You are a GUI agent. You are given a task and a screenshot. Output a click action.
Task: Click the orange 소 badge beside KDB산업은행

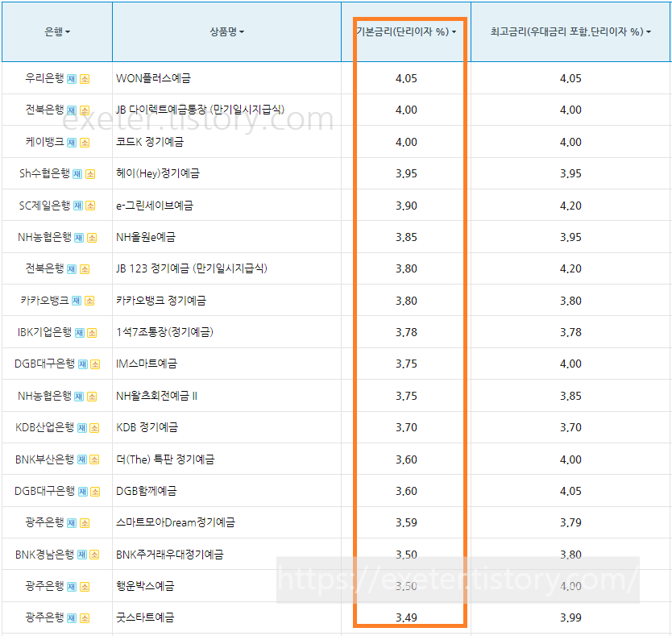pos(95,428)
